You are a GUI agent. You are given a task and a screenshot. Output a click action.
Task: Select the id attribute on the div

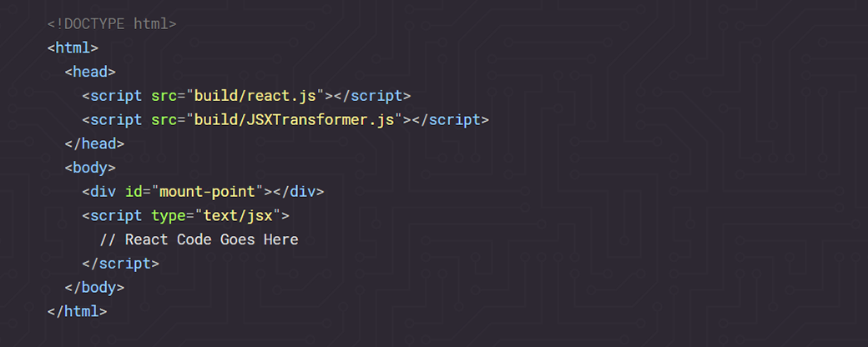point(134,192)
